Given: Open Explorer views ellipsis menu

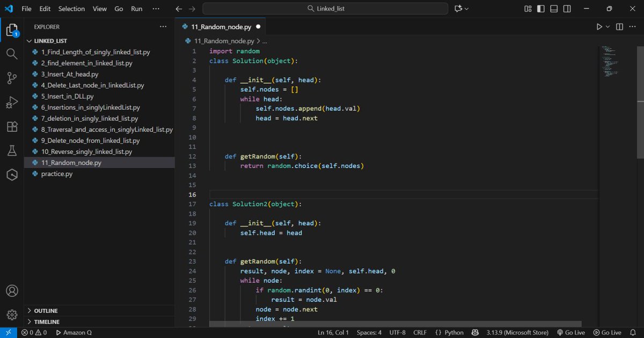Looking at the screenshot, I should [x=163, y=26].
